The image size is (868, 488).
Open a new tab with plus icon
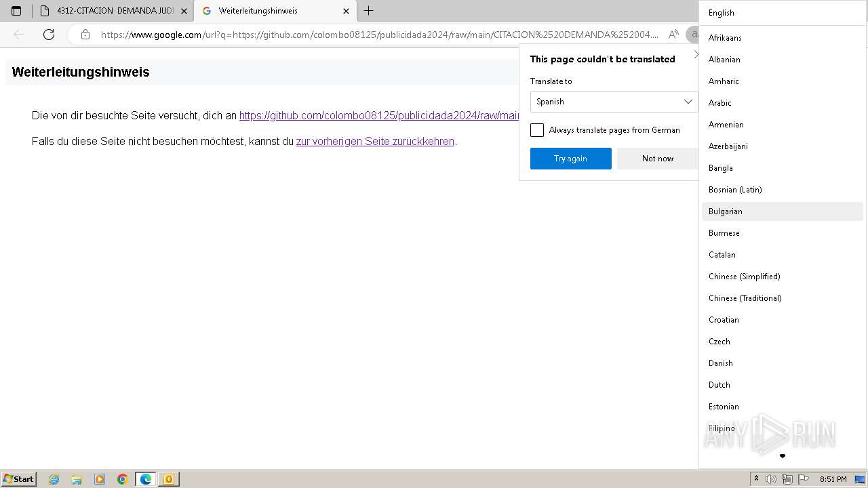pyautogui.click(x=368, y=11)
